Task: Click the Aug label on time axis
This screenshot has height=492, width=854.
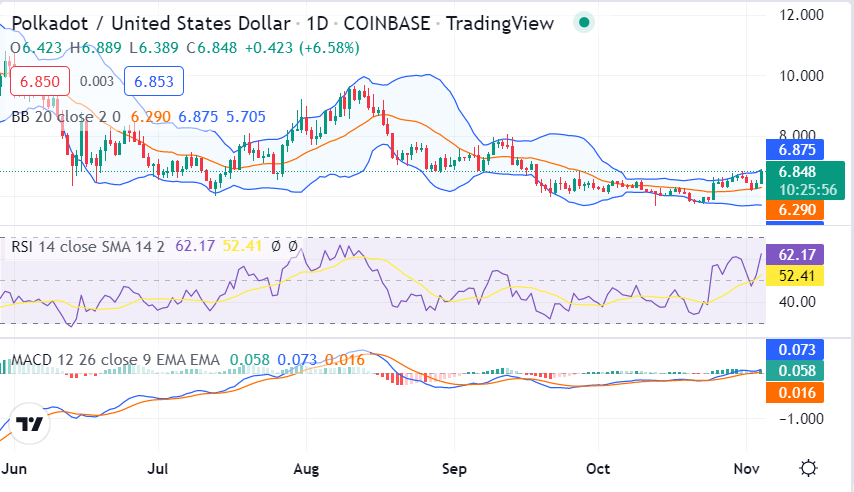Action: (306, 469)
